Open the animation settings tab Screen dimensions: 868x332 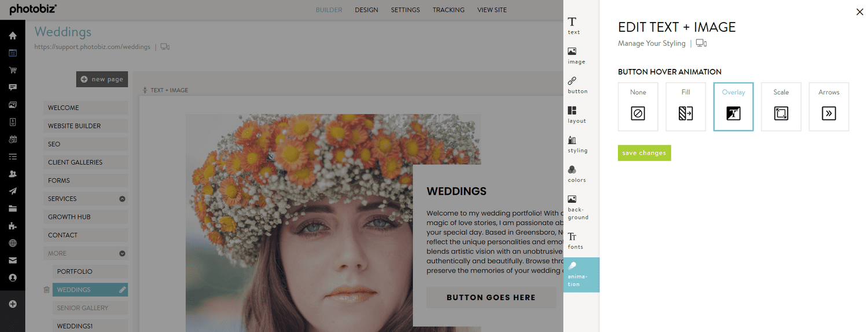(x=581, y=275)
